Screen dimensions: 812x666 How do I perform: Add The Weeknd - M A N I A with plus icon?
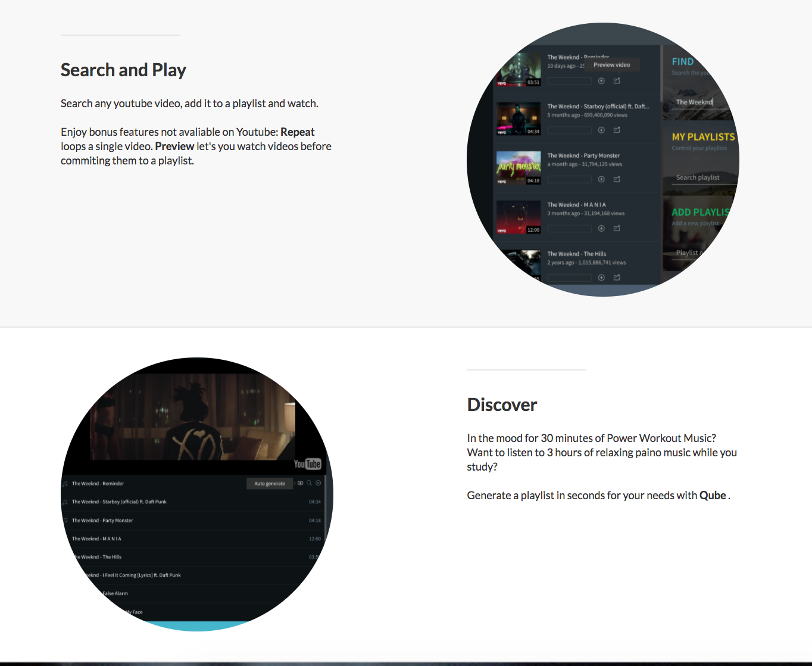pos(601,228)
